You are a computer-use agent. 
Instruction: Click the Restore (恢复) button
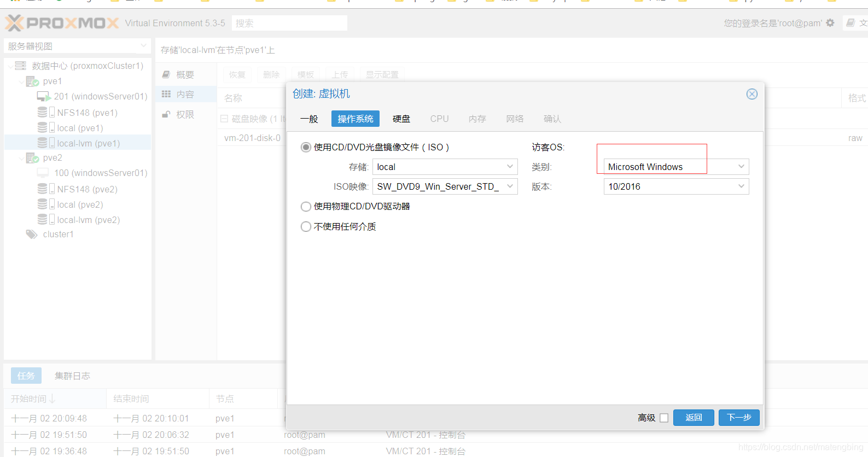click(237, 74)
